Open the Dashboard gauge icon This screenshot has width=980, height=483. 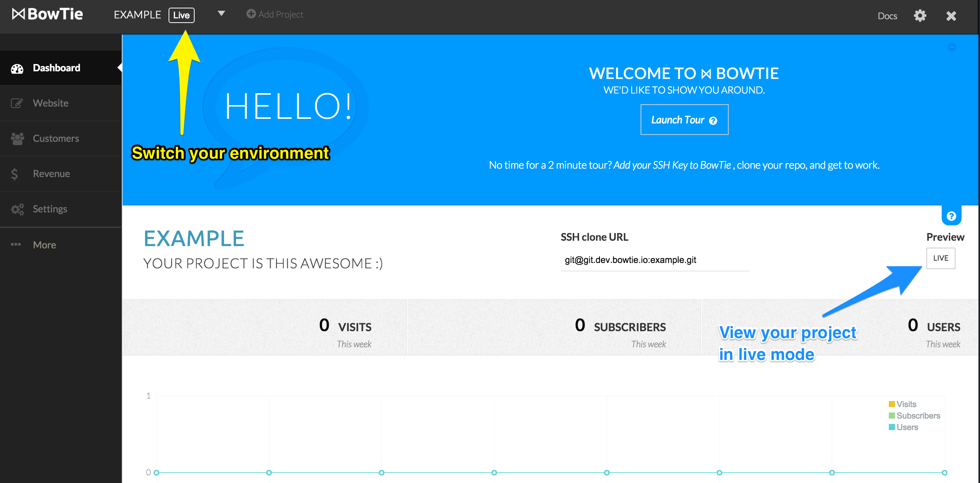tap(17, 69)
